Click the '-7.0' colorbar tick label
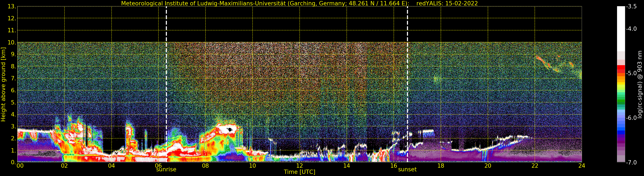Screen dimensions: 644x176 point(632,162)
